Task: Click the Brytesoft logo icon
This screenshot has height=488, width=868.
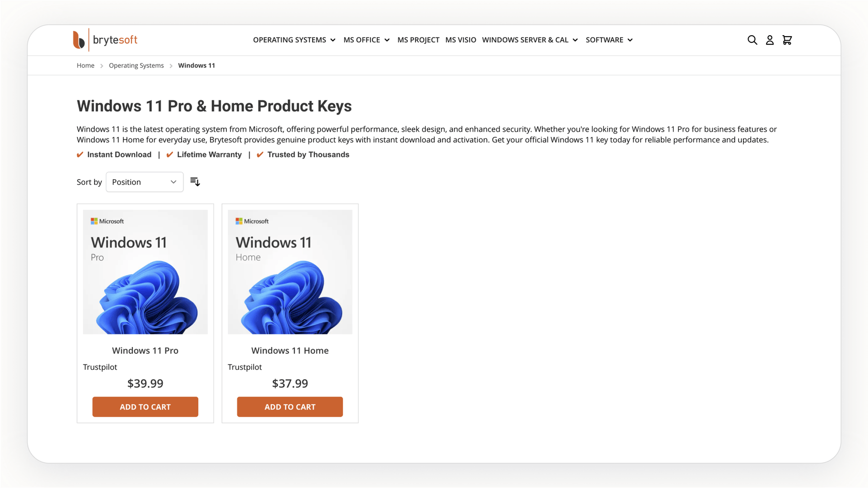Action: [x=79, y=40]
